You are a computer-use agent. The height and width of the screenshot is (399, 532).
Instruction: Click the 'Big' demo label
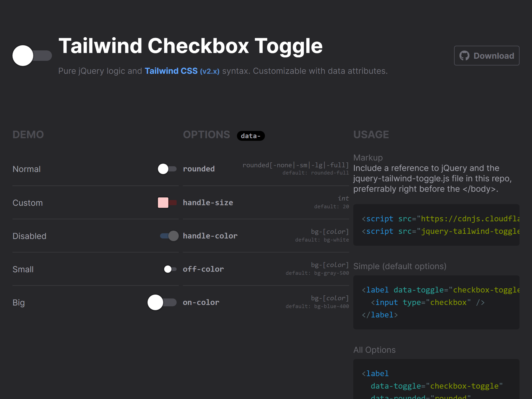tap(18, 303)
